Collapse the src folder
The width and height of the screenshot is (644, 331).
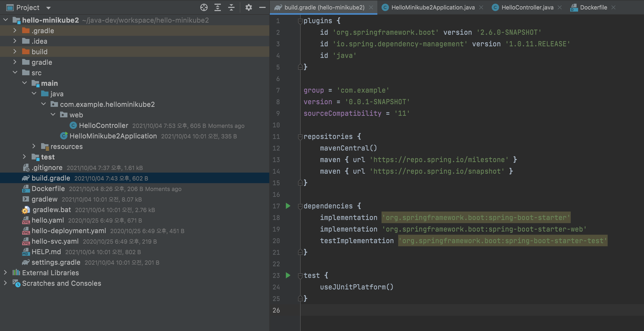tap(15, 73)
